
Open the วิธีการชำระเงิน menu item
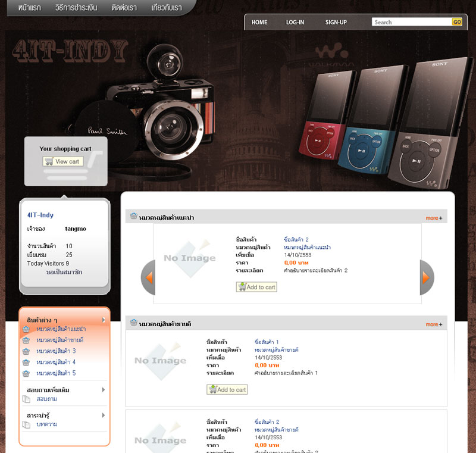tap(76, 8)
